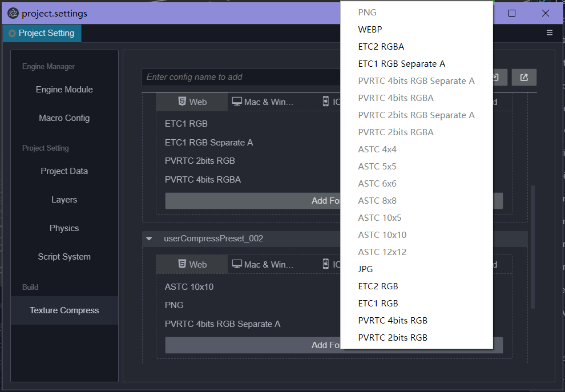The image size is (565, 392).
Task: Click the Project Setting gear icon
Action: click(x=12, y=33)
